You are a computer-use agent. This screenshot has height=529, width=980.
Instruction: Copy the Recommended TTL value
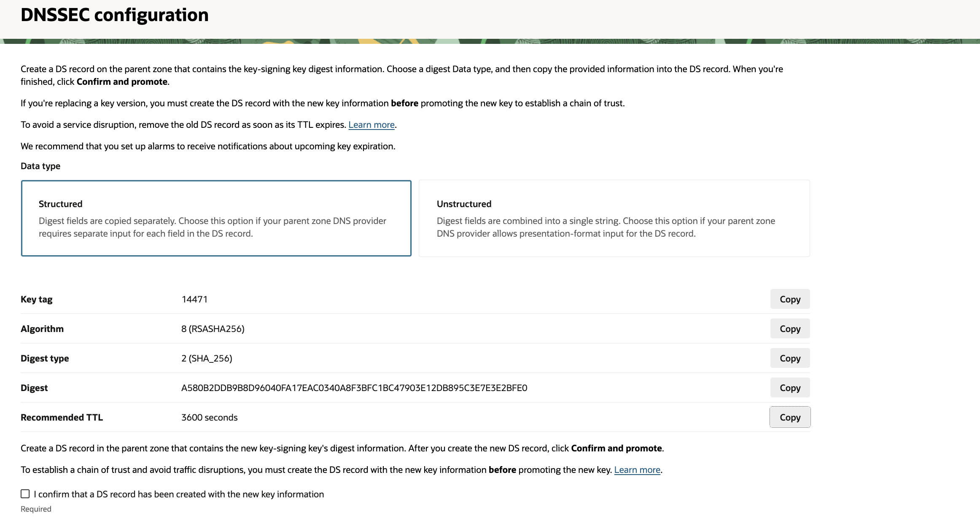[x=789, y=417]
